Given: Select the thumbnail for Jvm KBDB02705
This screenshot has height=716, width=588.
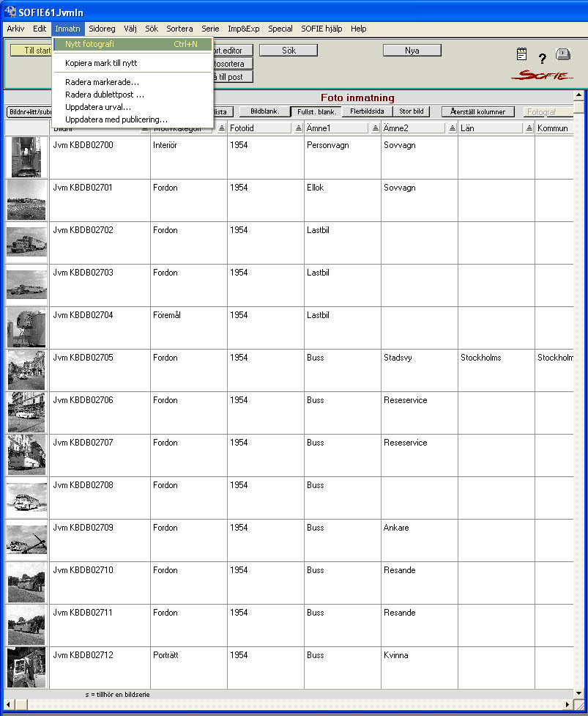Looking at the screenshot, I should coord(26,370).
